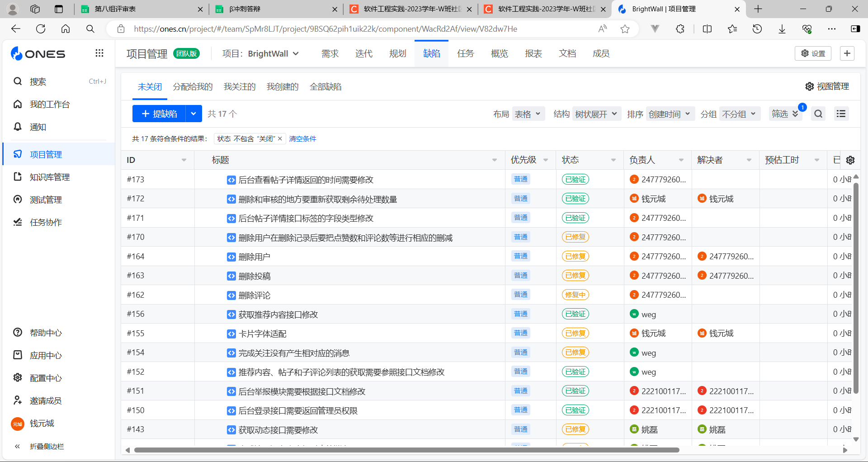The height and width of the screenshot is (462, 868).
Task: Select the 全部缺陷 view tab
Action: (325, 87)
